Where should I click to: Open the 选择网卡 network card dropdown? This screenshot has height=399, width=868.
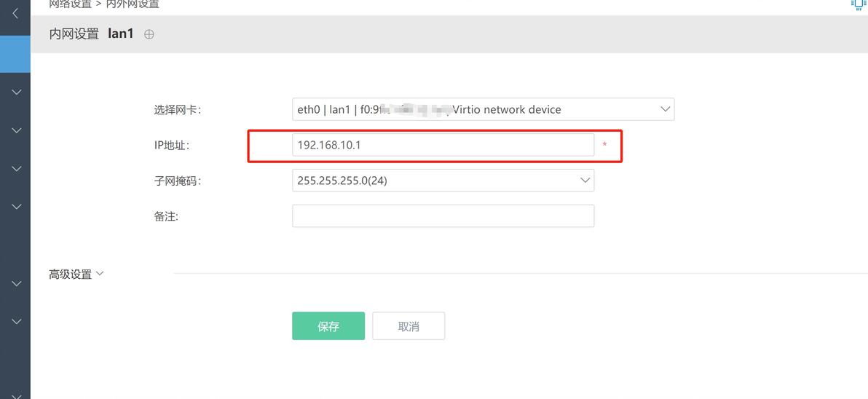point(483,109)
